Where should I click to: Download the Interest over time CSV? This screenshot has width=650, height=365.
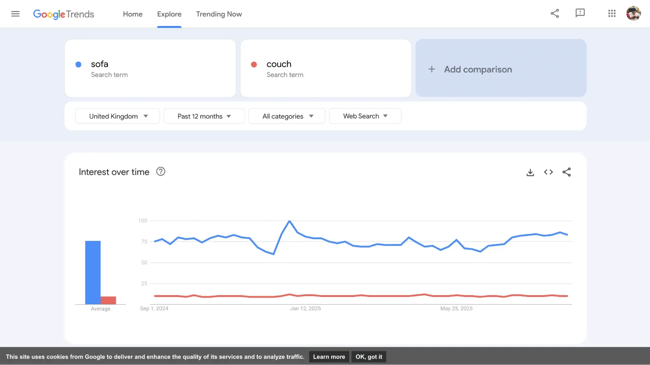point(530,172)
